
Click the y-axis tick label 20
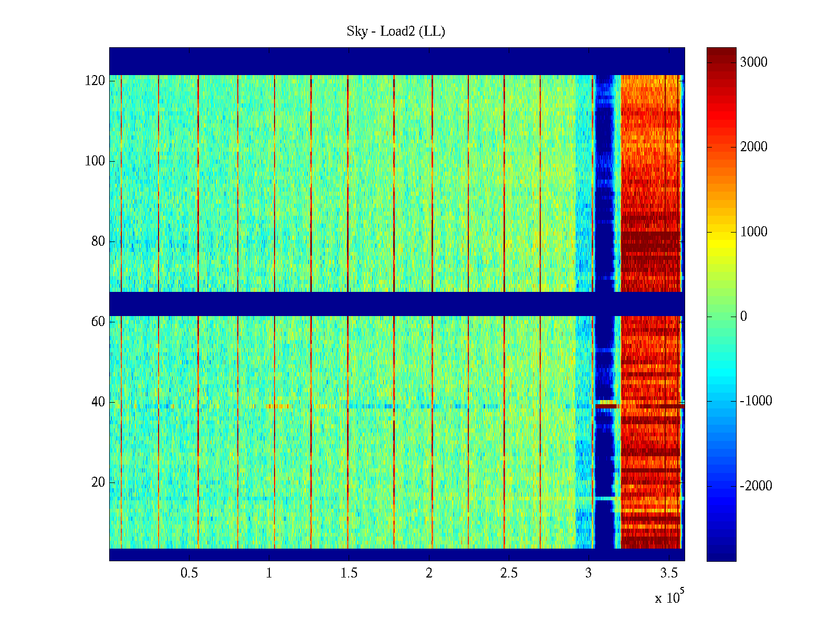point(98,482)
